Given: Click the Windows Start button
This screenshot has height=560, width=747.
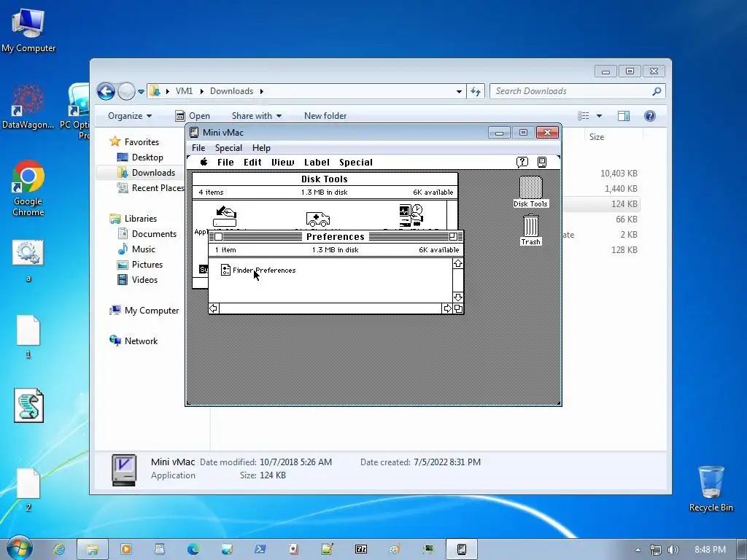Looking at the screenshot, I should click(18, 548).
